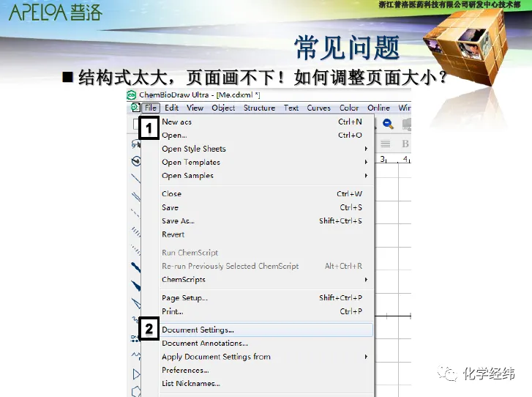Click the ChemBioDraw title bar app icon
532x397 pixels.
coord(132,95)
